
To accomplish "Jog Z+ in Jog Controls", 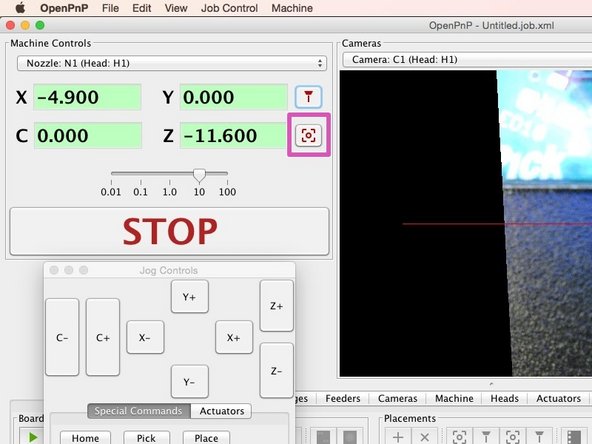I will click(x=277, y=306).
